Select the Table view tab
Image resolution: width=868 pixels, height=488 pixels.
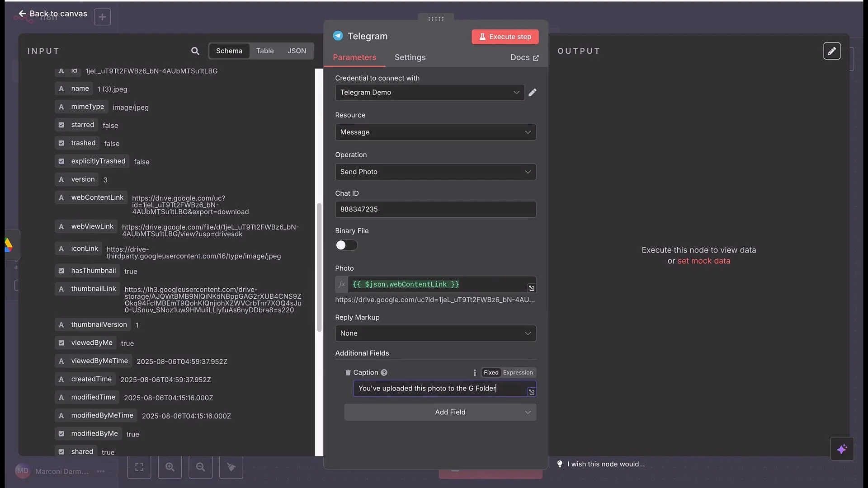[265, 51]
